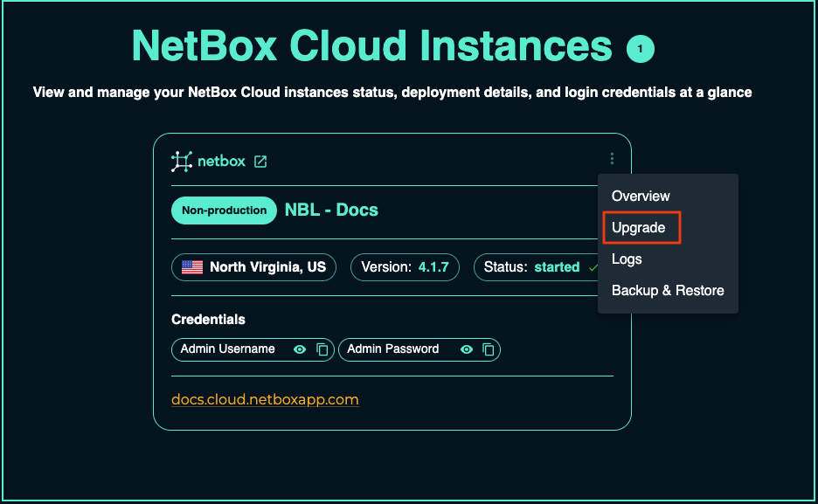Click the NBL - Docs instance name
818x504 pixels.
pyautogui.click(x=331, y=211)
